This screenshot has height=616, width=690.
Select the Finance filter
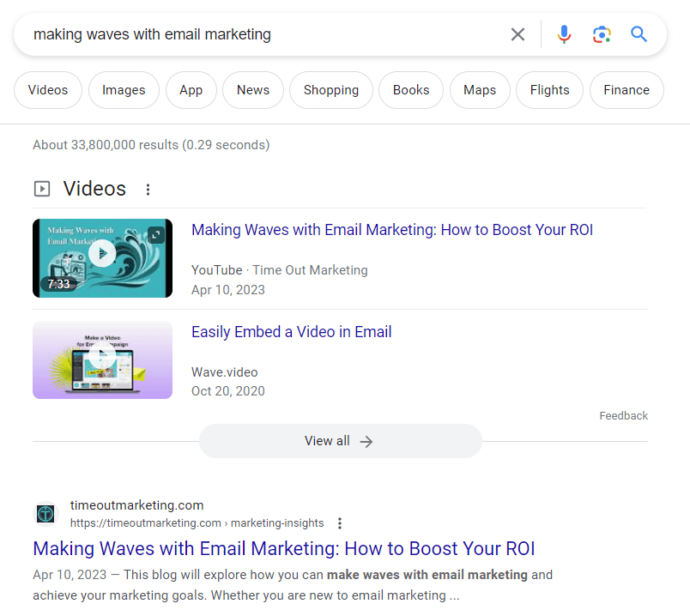626,90
